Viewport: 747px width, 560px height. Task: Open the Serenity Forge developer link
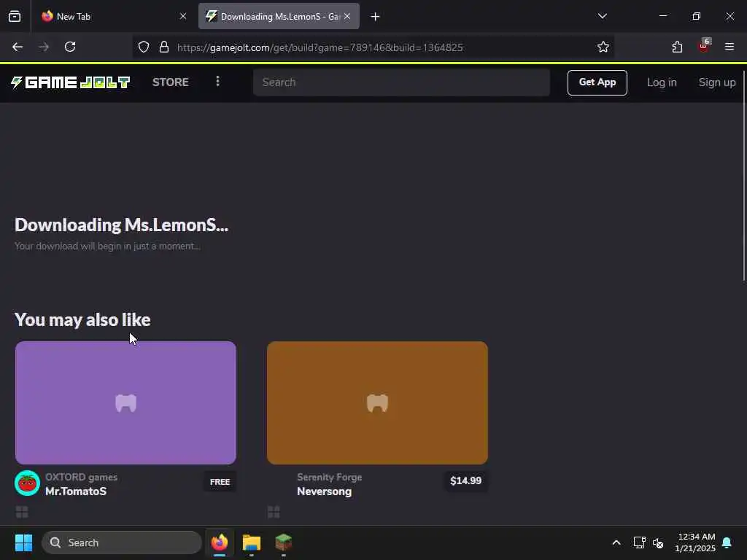[x=329, y=477]
